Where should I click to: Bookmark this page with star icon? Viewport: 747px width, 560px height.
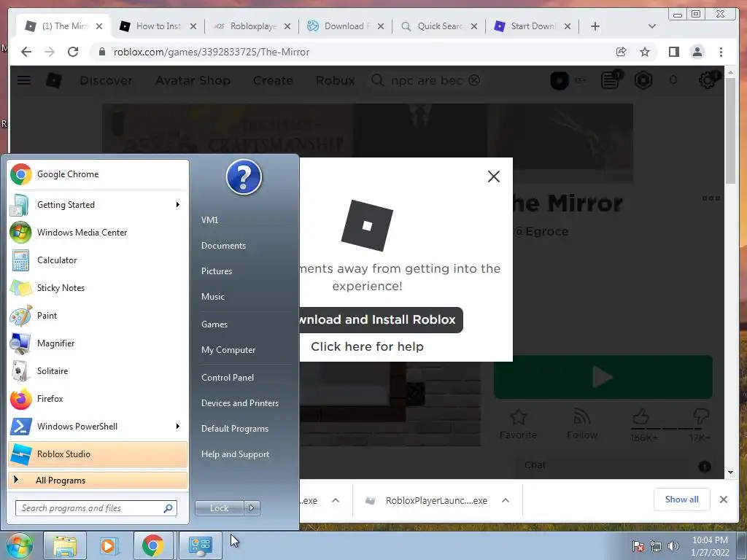coord(645,52)
